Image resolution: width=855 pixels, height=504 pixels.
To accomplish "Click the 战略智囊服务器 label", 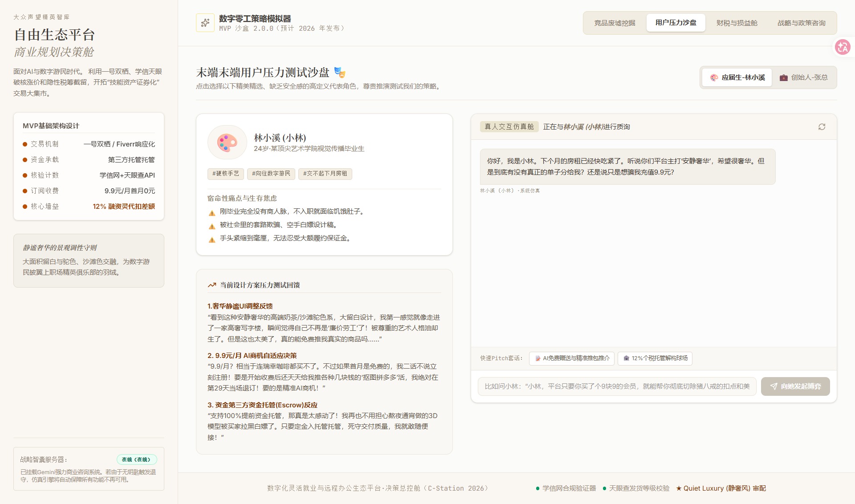I will coord(44,459).
